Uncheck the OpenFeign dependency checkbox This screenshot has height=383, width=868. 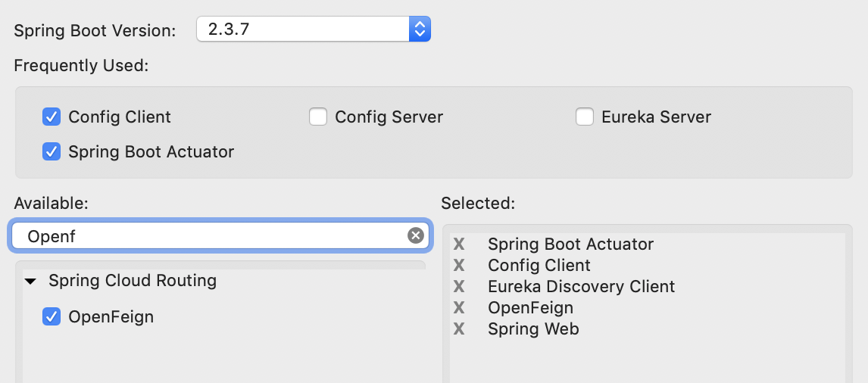[52, 317]
